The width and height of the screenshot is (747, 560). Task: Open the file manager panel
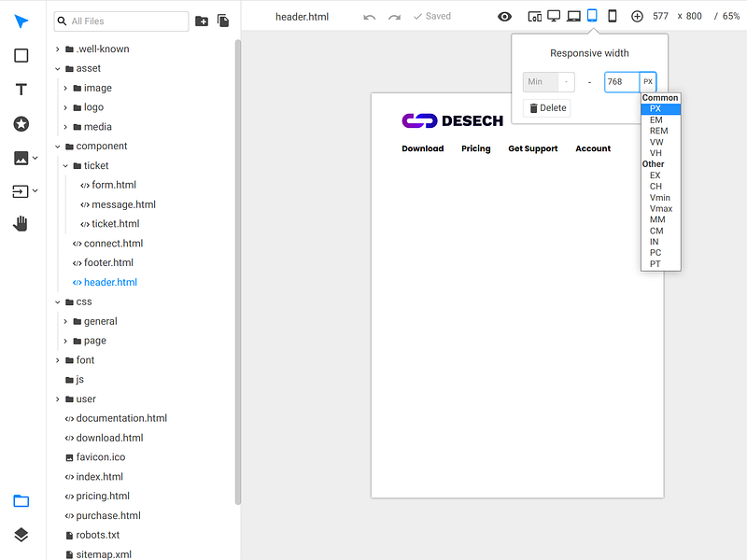pyautogui.click(x=21, y=501)
